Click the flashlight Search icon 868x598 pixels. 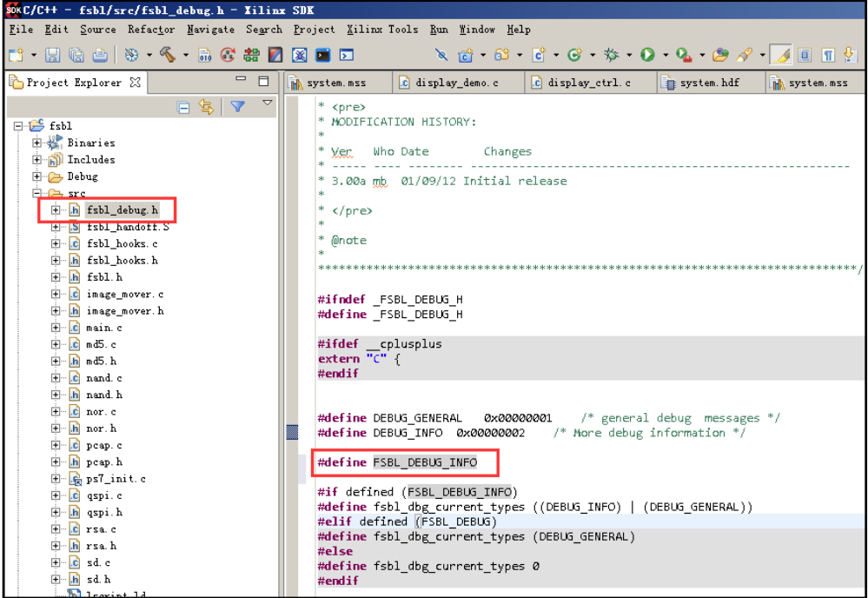point(745,55)
